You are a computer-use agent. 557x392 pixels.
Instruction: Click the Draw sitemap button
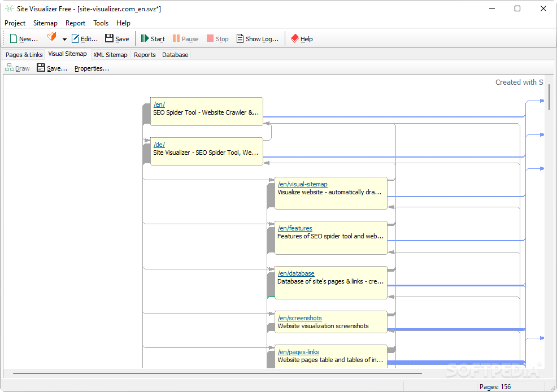point(18,68)
